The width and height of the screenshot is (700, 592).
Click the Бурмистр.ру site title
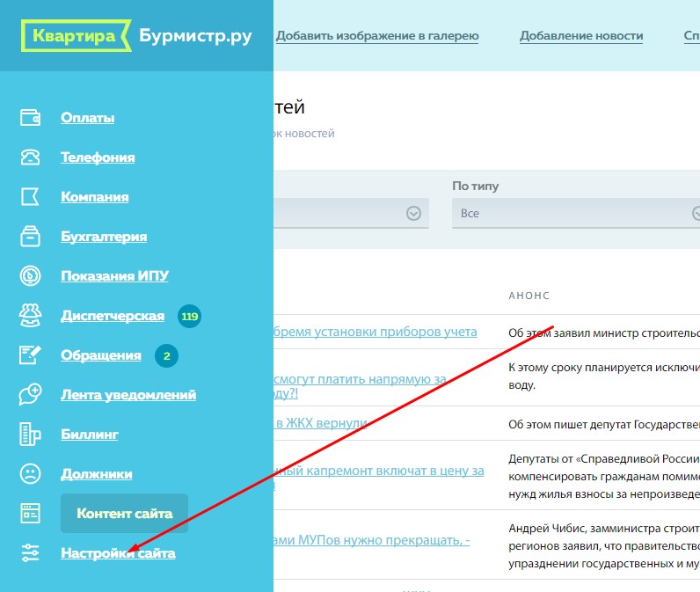[195, 36]
